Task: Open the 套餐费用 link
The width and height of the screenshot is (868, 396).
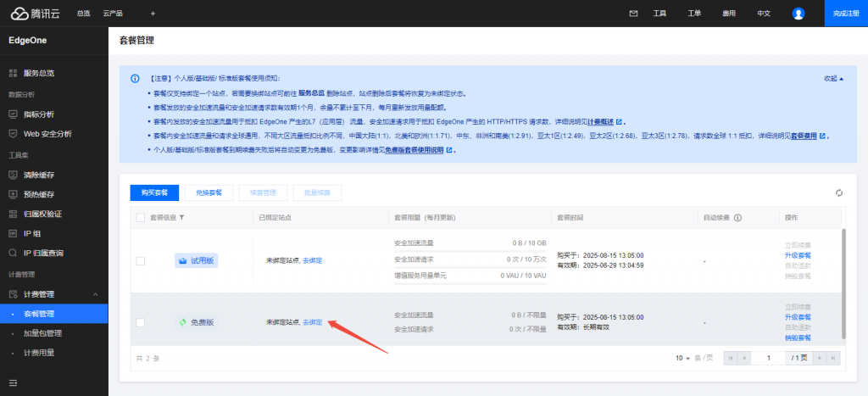Action: pos(804,136)
